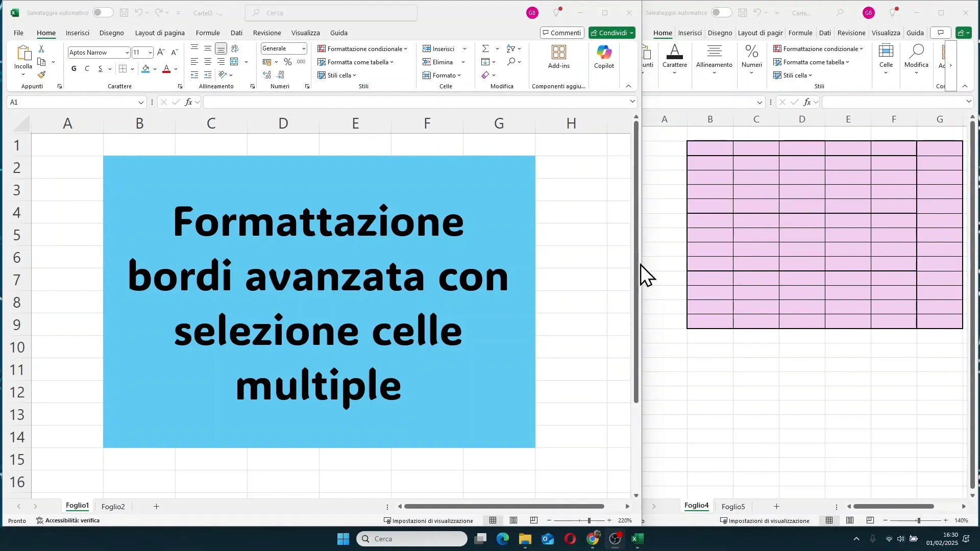
Task: Click the text orientation icon
Action: pos(223,75)
